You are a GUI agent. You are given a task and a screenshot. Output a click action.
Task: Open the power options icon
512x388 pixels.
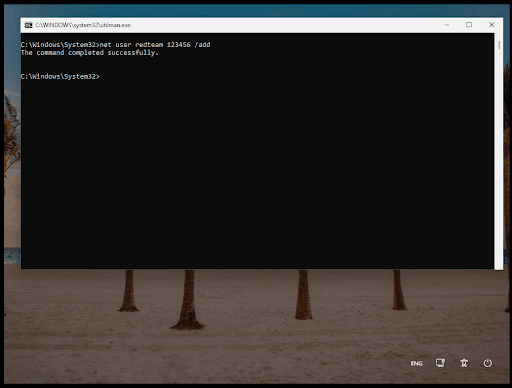[488, 363]
